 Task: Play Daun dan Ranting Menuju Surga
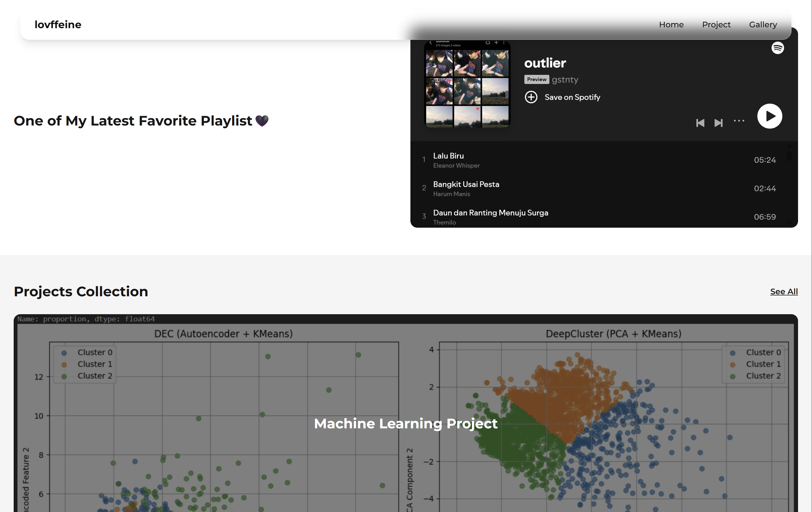490,213
